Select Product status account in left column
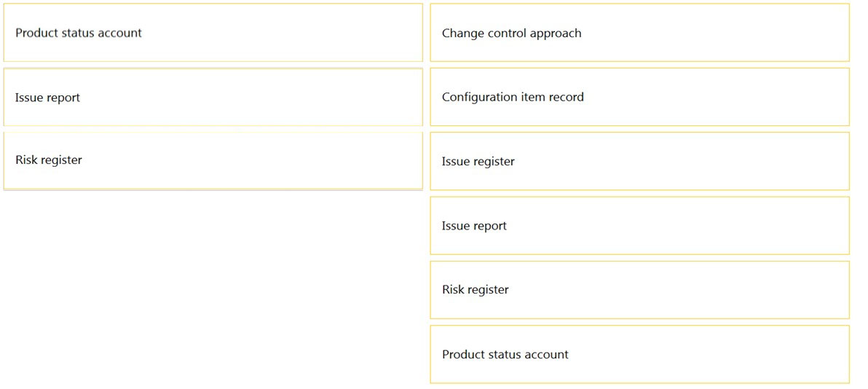The height and width of the screenshot is (389, 868). [x=213, y=33]
